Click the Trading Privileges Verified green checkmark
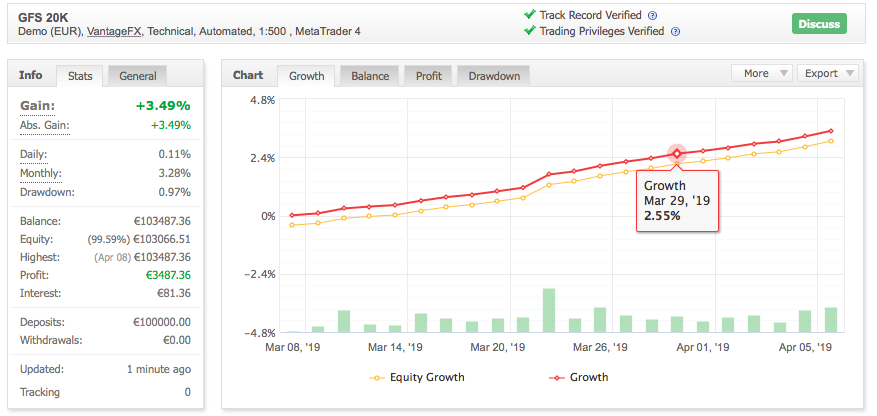Screen dimensions: 877x416 (x=530, y=30)
